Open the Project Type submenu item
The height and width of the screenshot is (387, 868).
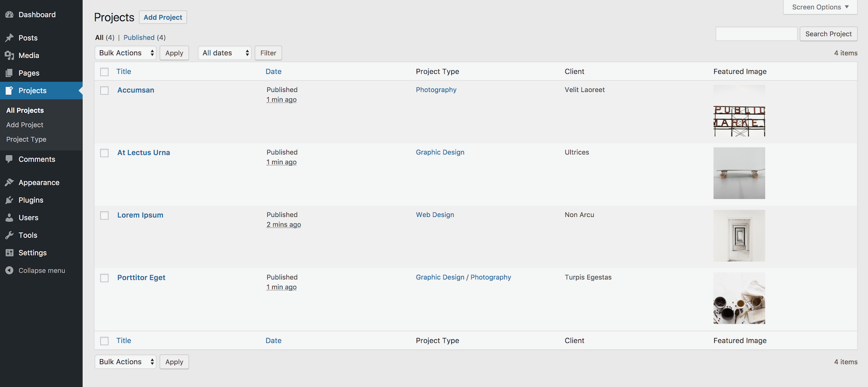(26, 139)
